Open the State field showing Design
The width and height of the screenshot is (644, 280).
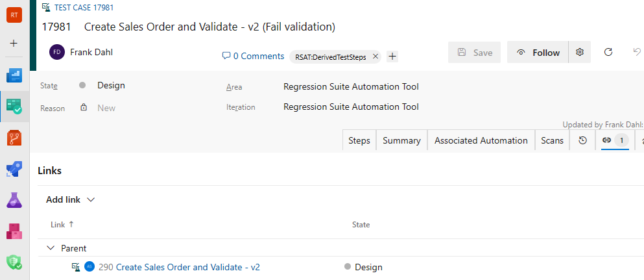111,86
